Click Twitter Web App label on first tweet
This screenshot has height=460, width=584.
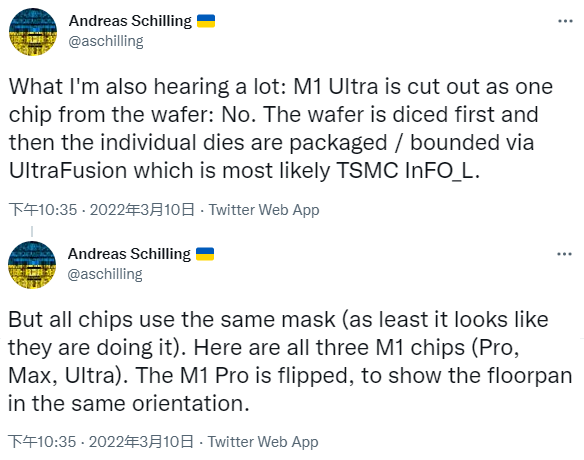[264, 210]
